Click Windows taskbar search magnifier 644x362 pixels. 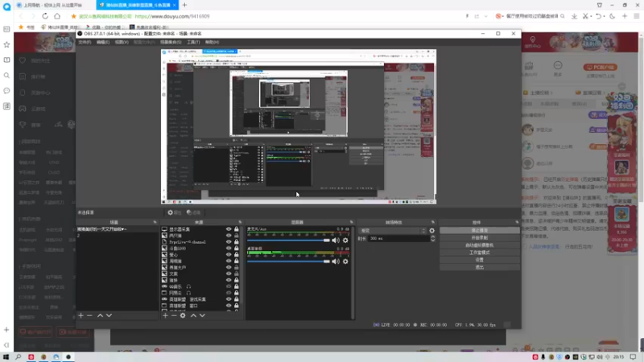point(18,356)
